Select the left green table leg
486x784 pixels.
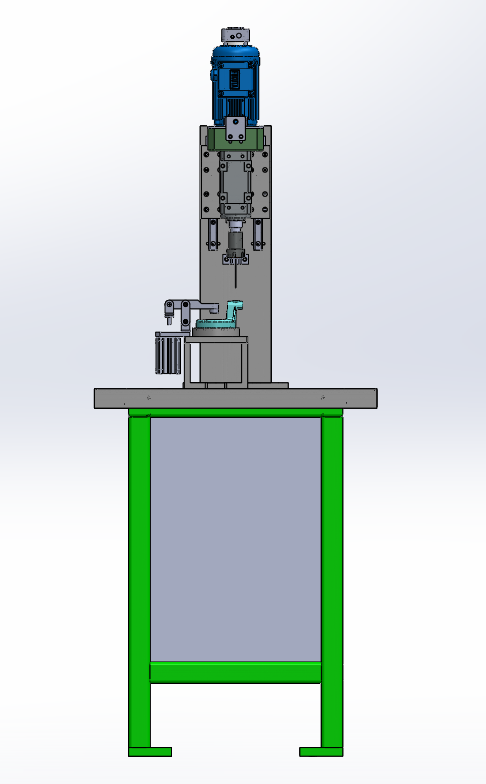tap(140, 580)
